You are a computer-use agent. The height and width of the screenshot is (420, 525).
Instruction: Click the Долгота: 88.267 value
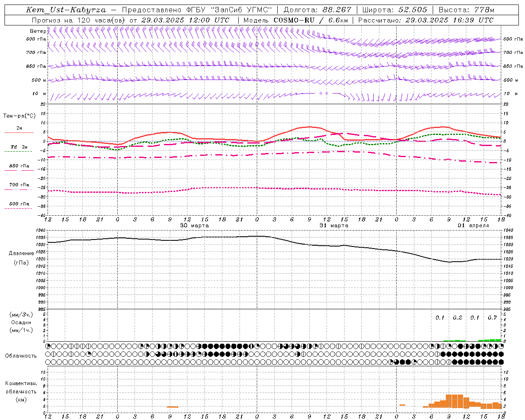(317, 10)
